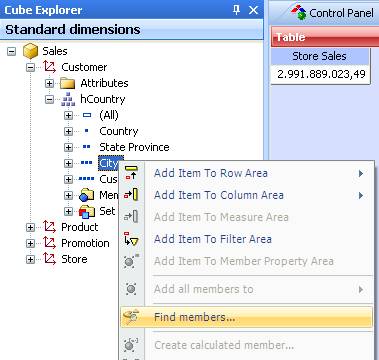The width and height of the screenshot is (379, 360).
Task: Click the Find members binoculars icon
Action: [131, 317]
